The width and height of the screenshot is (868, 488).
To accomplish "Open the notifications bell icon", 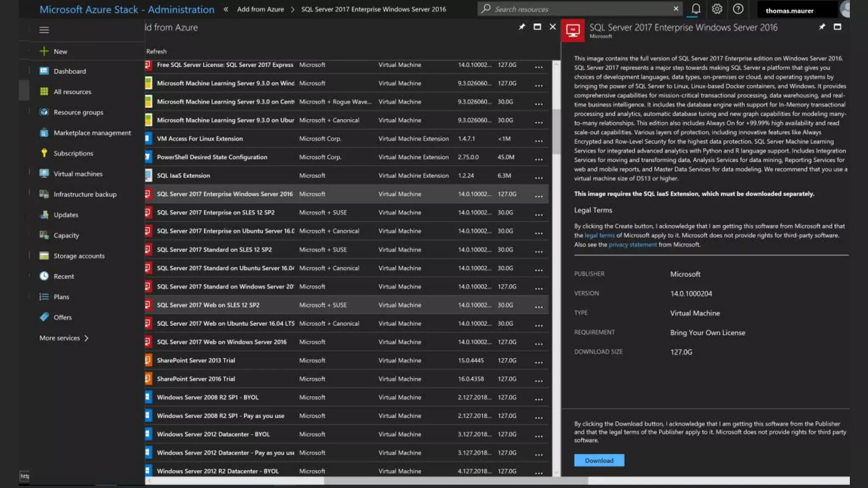I will pos(696,9).
